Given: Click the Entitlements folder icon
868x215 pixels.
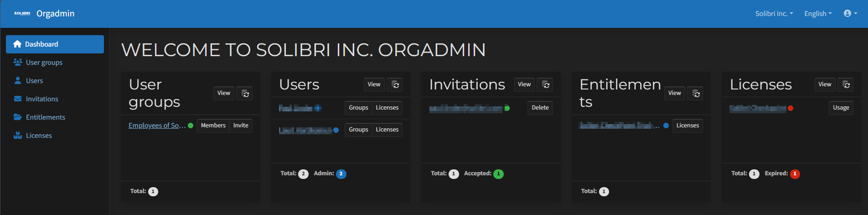Looking at the screenshot, I should 18,117.
